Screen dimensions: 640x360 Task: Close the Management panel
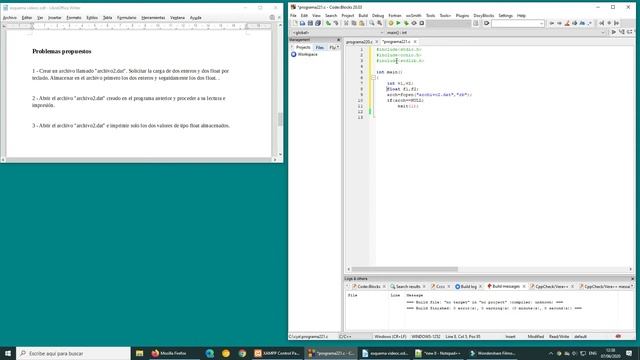click(338, 40)
